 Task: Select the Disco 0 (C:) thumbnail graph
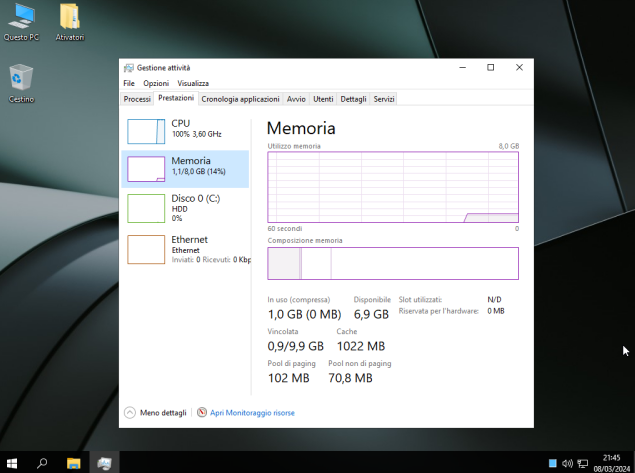(x=146, y=208)
